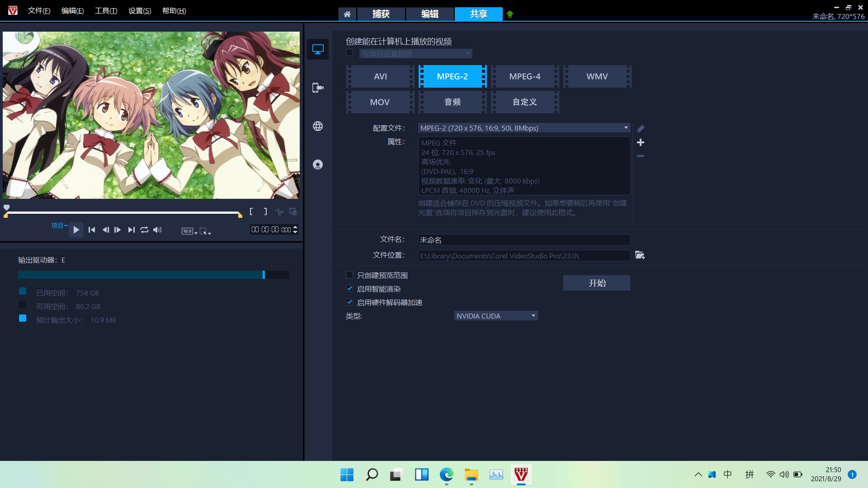Viewport: 868px width, 488px height.
Task: Toggle create preview range only checkbox
Action: pos(349,275)
